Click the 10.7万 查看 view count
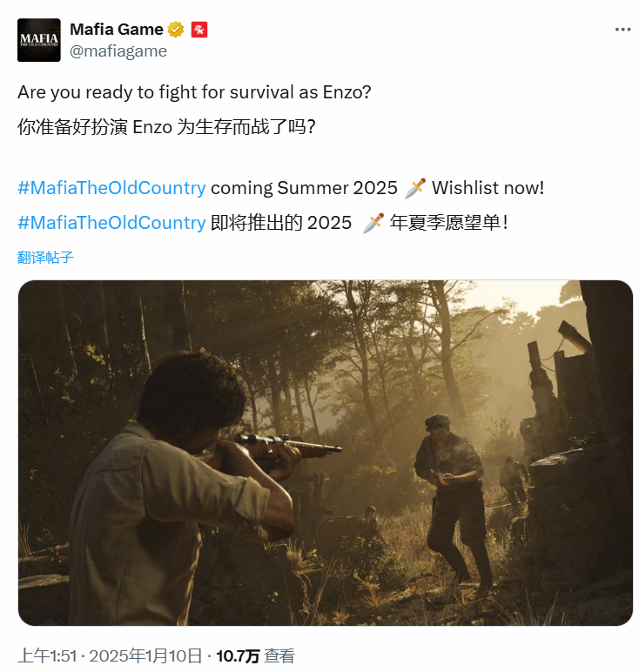This screenshot has width=639, height=672. tap(255, 655)
